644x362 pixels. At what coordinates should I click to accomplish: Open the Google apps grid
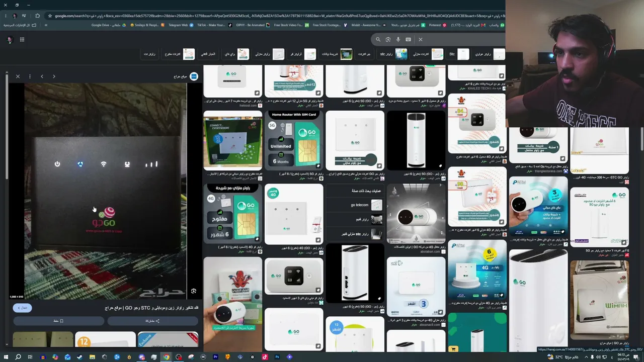22,39
